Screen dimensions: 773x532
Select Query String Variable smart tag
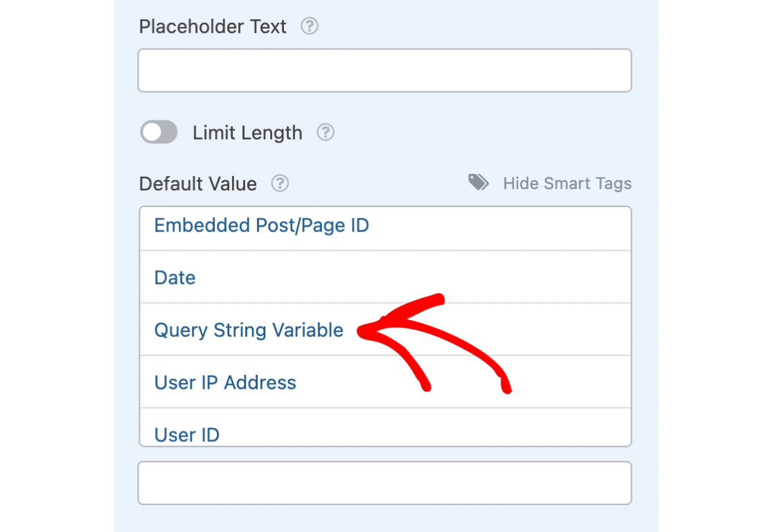249,330
